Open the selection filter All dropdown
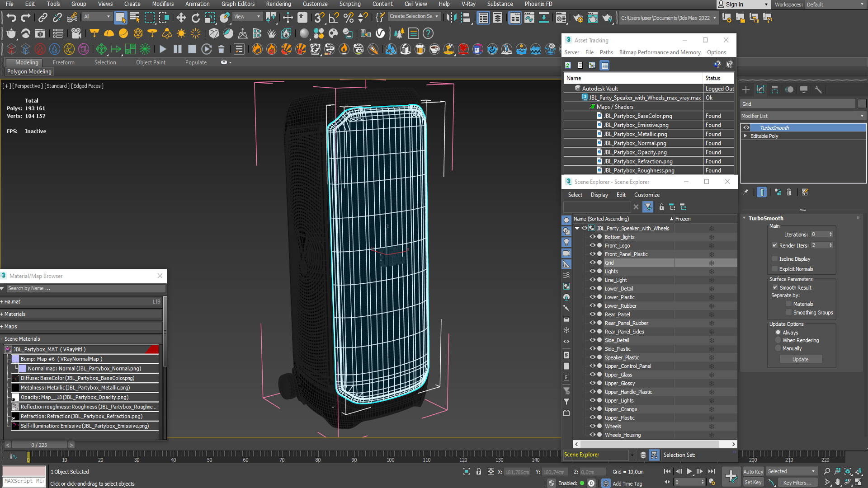The width and height of the screenshot is (868, 488). click(97, 17)
